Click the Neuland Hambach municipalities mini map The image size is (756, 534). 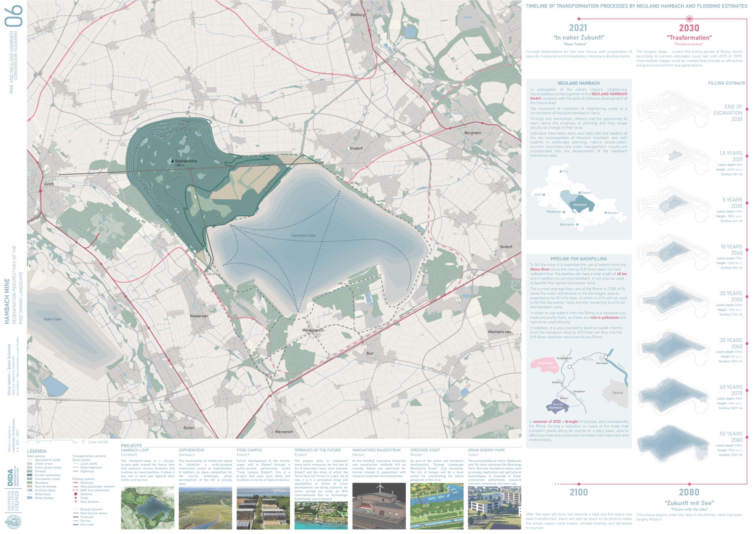click(578, 199)
